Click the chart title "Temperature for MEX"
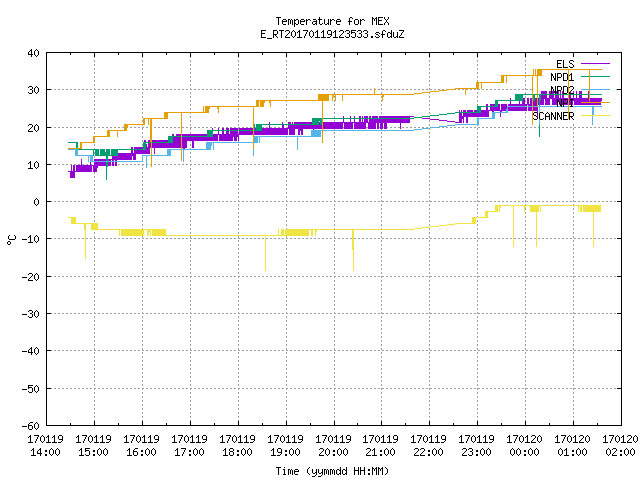The image size is (640, 480). (332, 21)
